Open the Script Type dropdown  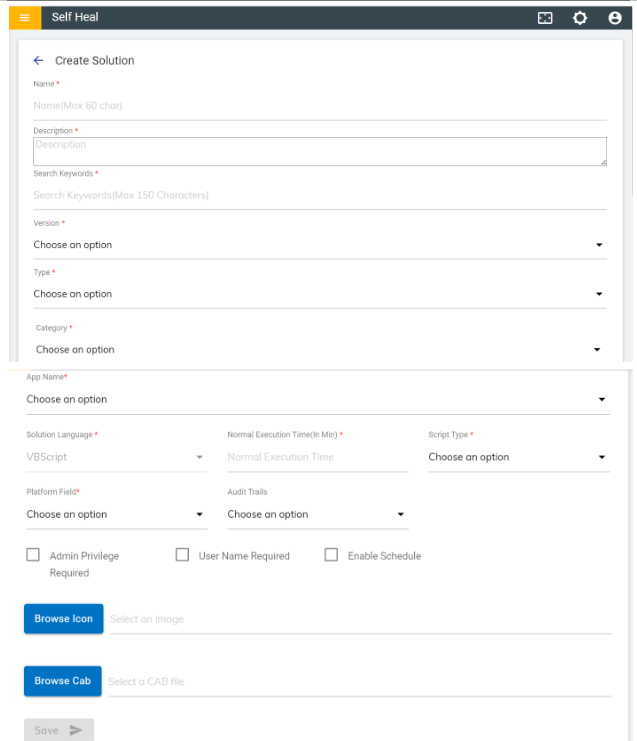[x=517, y=457]
